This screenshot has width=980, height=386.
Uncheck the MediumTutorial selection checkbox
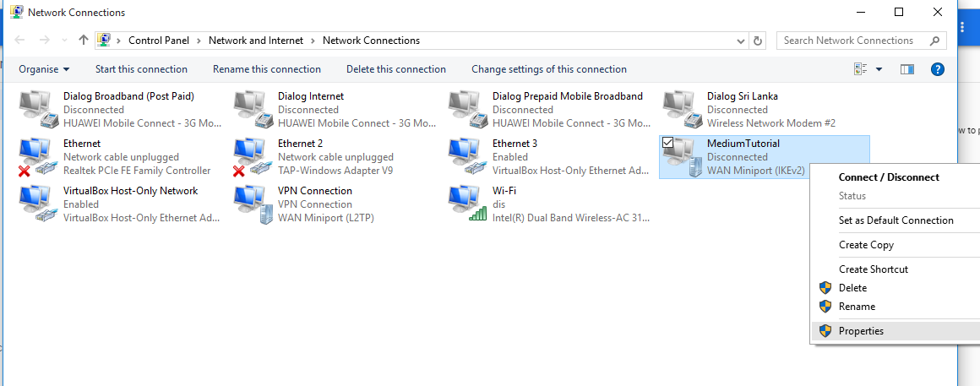pyautogui.click(x=668, y=143)
